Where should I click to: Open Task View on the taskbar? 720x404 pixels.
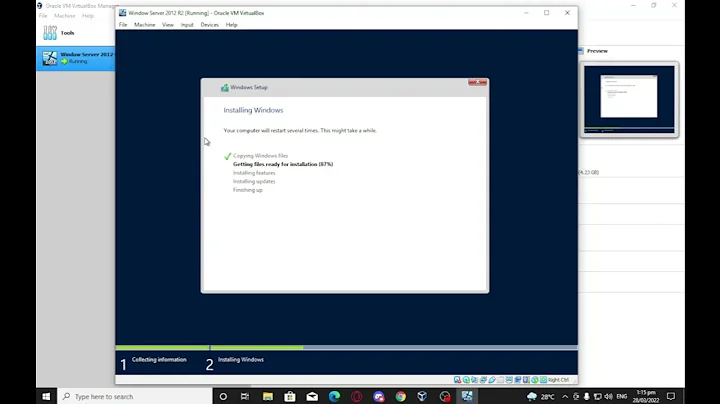(245, 396)
